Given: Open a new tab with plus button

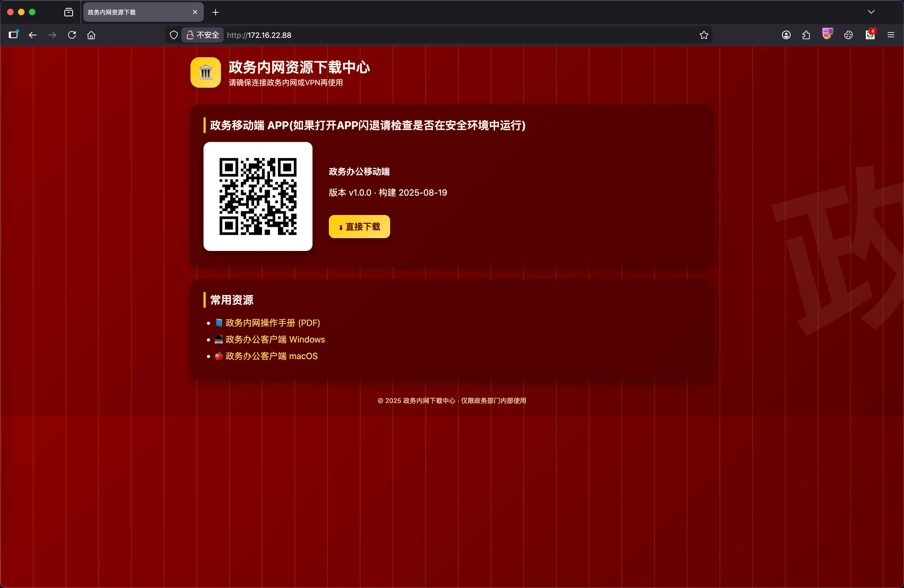Looking at the screenshot, I should 215,12.
